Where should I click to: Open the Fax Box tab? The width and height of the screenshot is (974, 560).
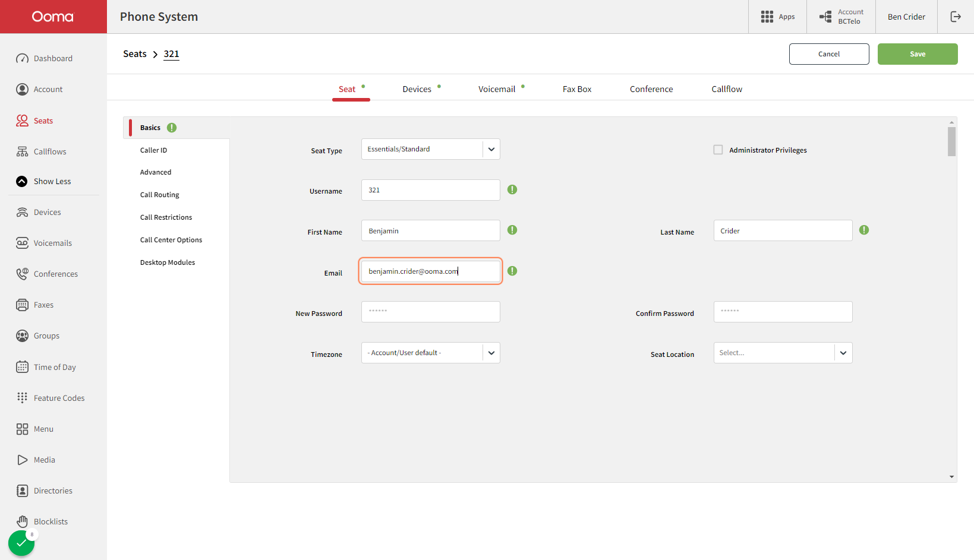[x=577, y=89]
